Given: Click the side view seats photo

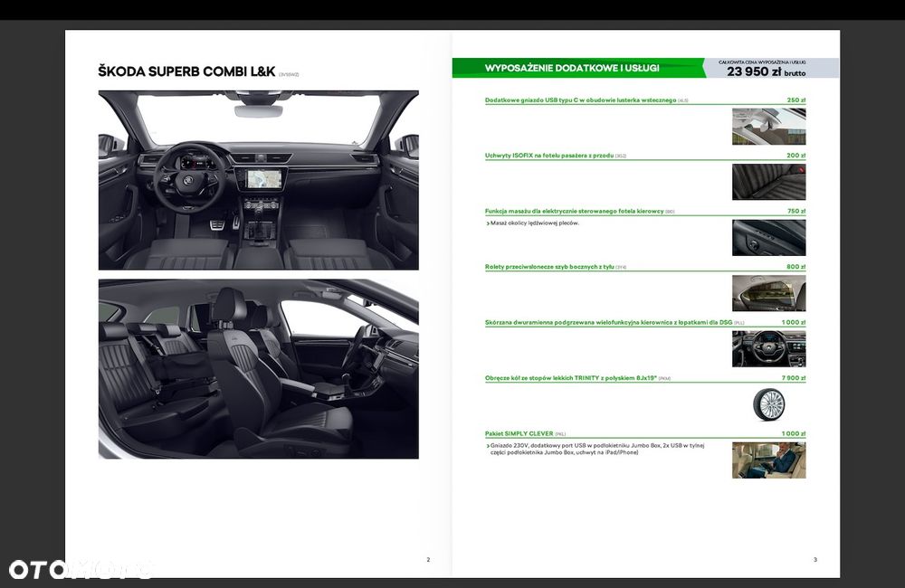Looking at the screenshot, I should [x=259, y=369].
